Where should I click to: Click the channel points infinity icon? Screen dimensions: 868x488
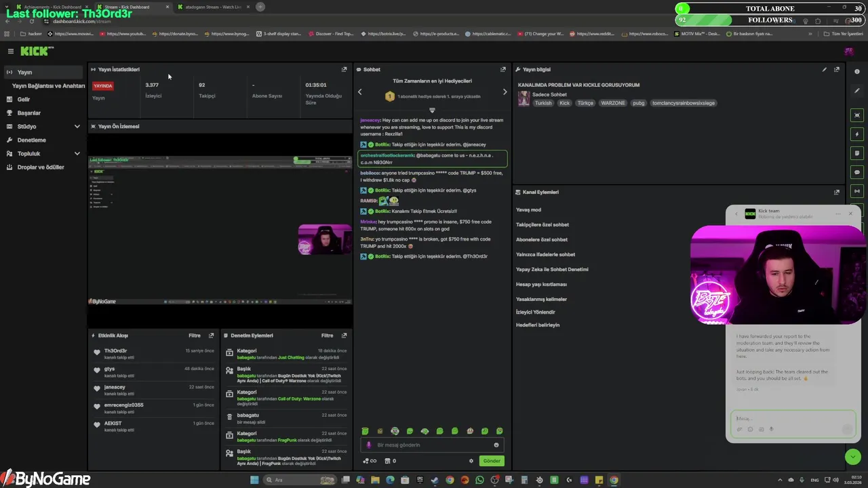click(370, 461)
